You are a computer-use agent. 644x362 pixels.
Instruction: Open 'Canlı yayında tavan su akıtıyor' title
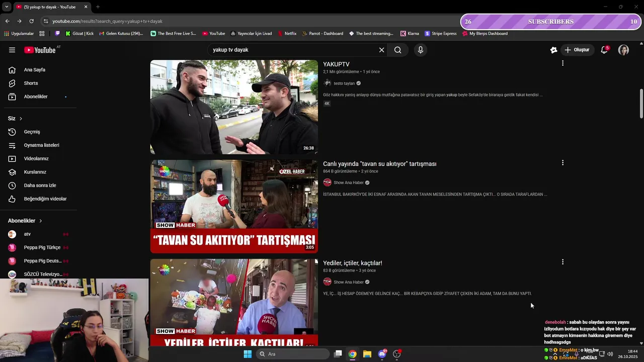tap(380, 164)
